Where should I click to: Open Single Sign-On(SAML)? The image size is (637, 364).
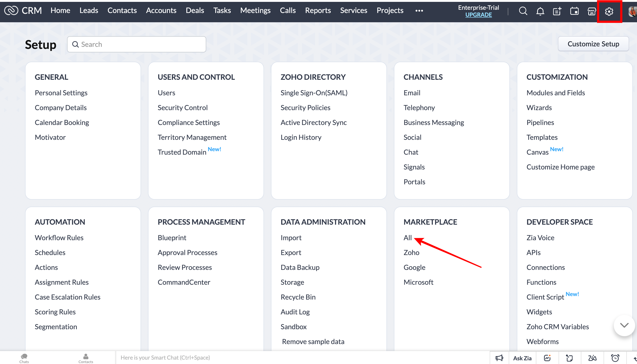tap(314, 93)
